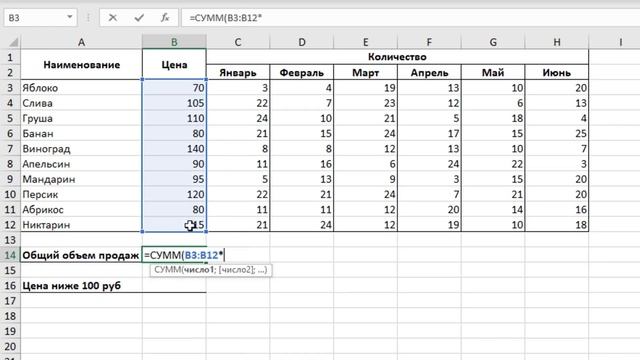Click Персик price cell showing 120
640x360 pixels.
174,194
